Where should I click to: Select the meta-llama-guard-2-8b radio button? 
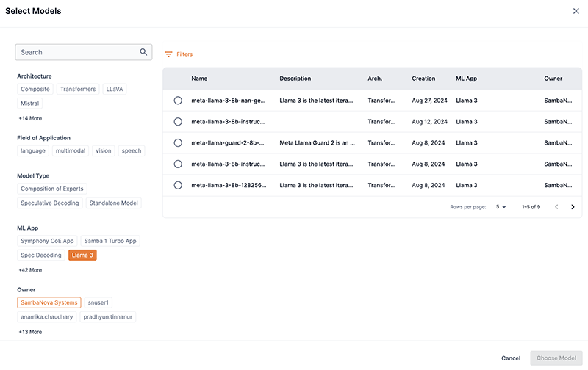178,142
